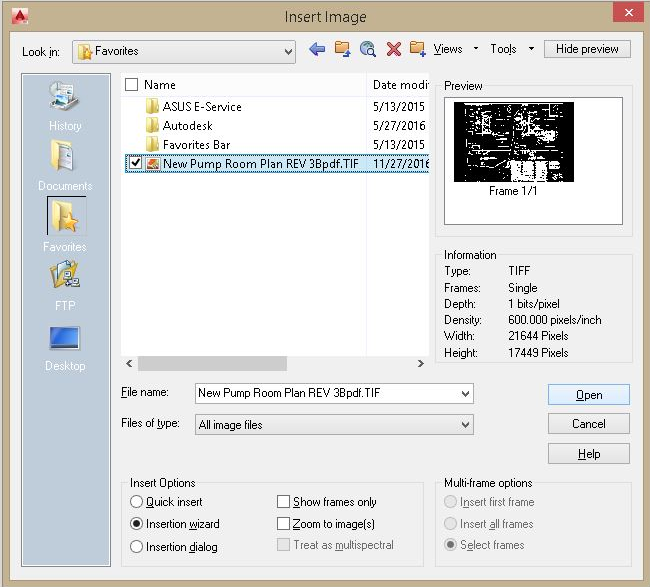
Task: Click the up one level folder icon
Action: point(342,49)
